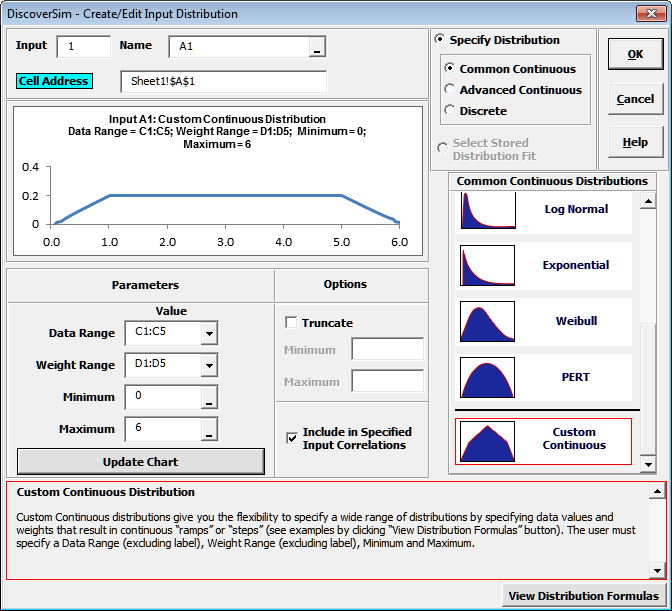
Task: Click the Cell Address input field
Action: click(x=223, y=81)
